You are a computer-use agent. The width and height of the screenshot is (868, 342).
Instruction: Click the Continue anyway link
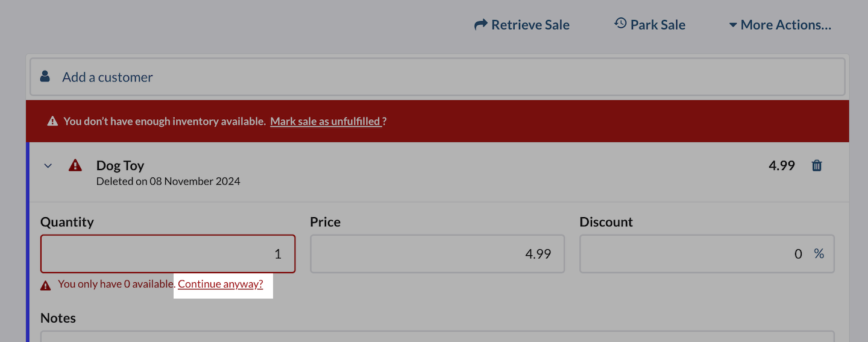click(221, 284)
